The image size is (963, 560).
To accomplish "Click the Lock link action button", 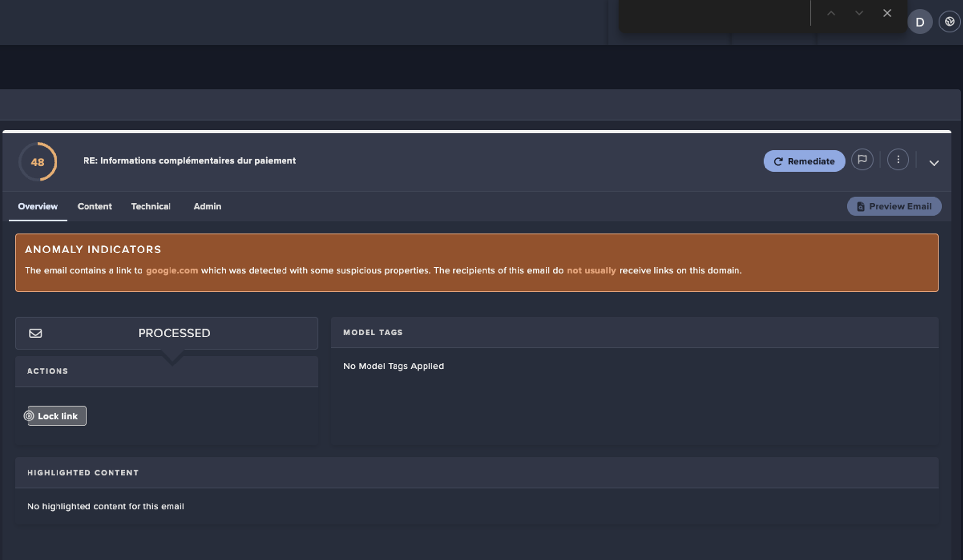I will click(58, 416).
